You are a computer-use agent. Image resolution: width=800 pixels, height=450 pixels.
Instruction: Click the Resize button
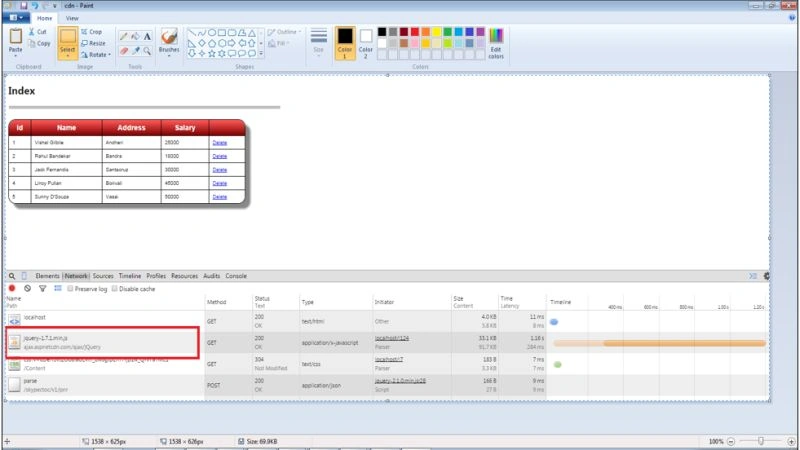tap(93, 43)
